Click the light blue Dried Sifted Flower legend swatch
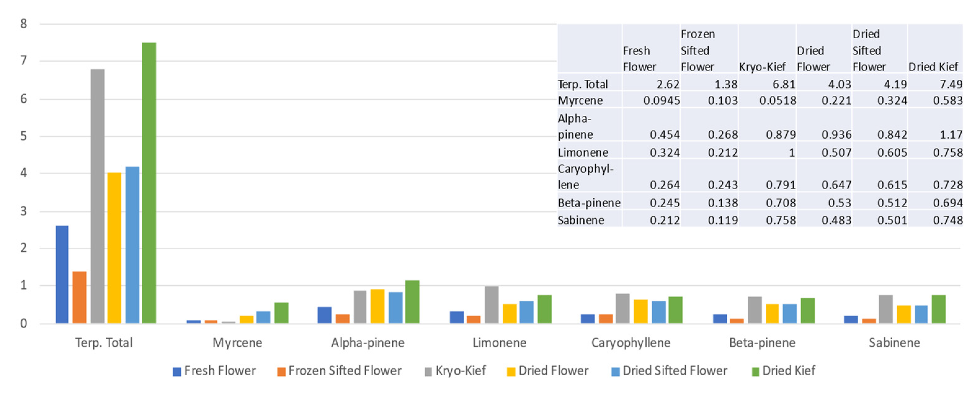 [x=615, y=372]
